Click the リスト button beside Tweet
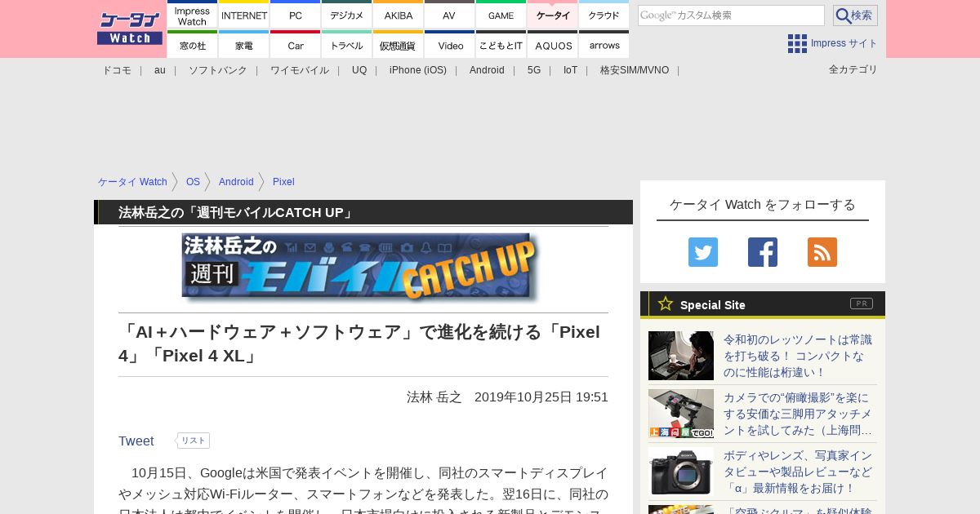 point(194,441)
